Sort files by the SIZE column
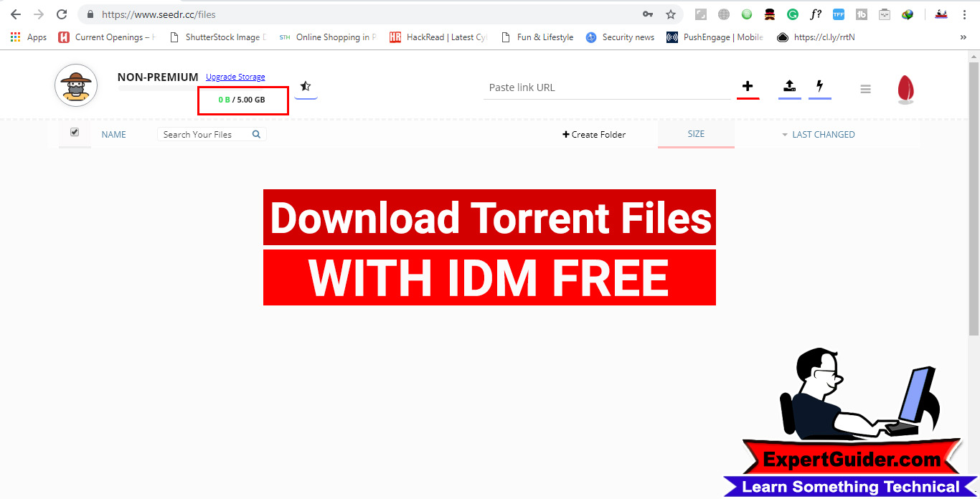Image resolution: width=980 pixels, height=499 pixels. [696, 134]
